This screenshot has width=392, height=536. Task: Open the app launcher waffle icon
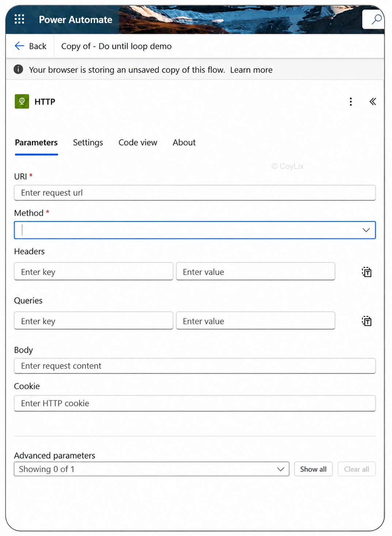(x=19, y=19)
